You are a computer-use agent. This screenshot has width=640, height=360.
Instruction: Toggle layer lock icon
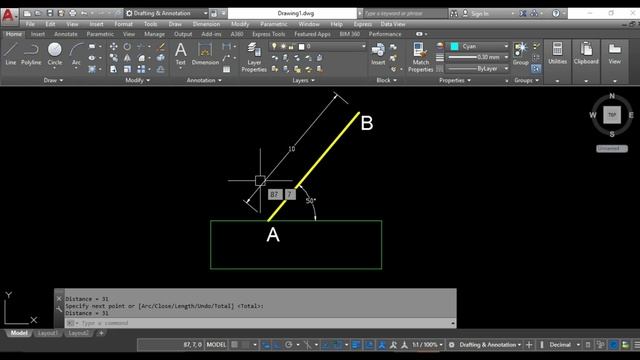click(291, 46)
